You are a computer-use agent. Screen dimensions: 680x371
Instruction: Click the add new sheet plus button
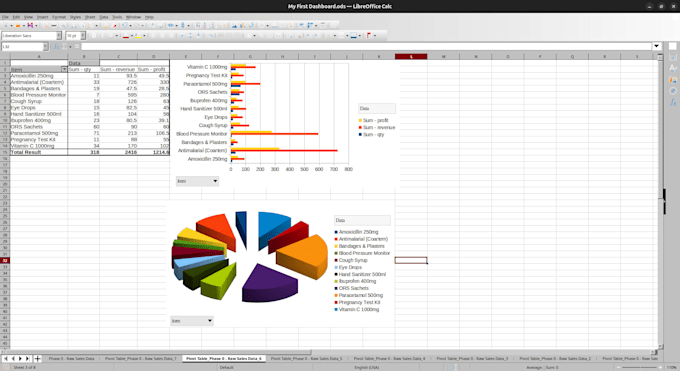coord(38,358)
